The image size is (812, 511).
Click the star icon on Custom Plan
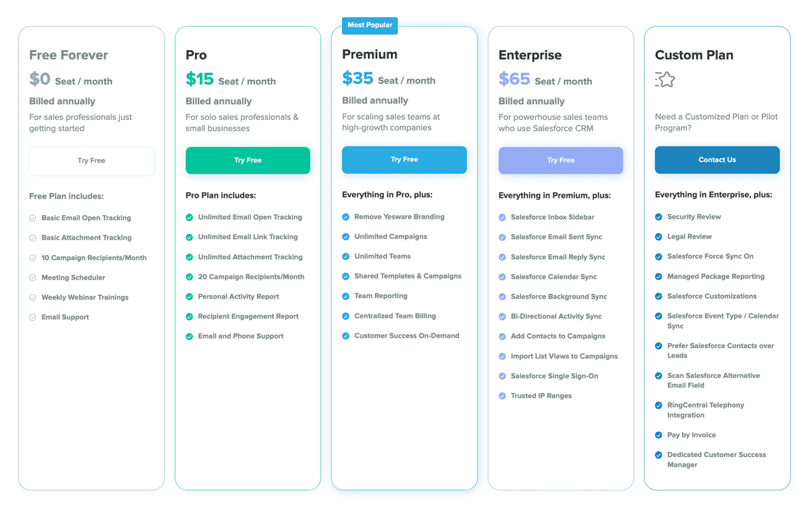click(x=665, y=79)
